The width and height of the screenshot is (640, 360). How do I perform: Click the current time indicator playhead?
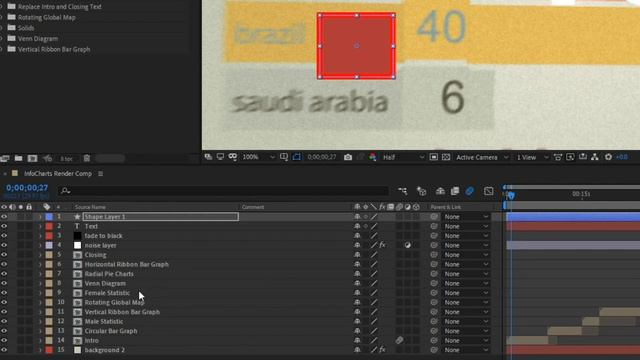click(511, 195)
